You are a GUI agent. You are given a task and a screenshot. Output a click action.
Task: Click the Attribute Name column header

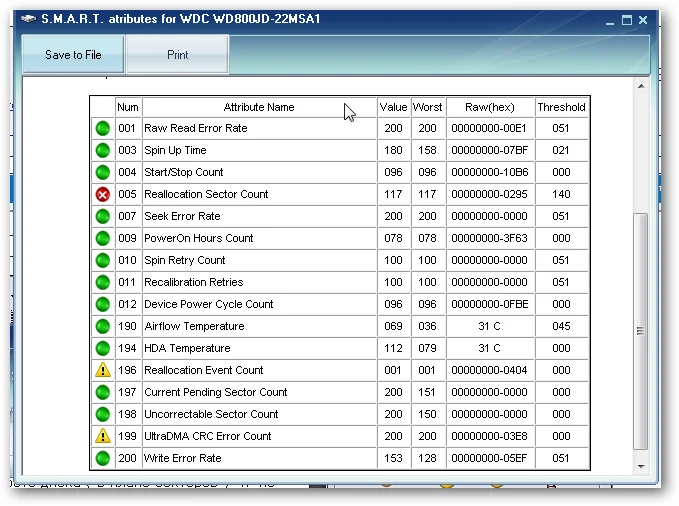click(x=259, y=107)
